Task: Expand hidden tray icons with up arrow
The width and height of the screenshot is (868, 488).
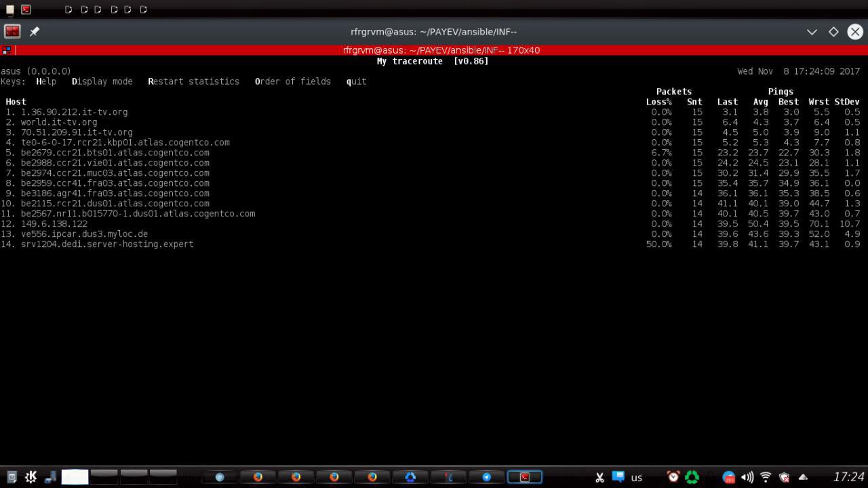Action: pos(804,477)
